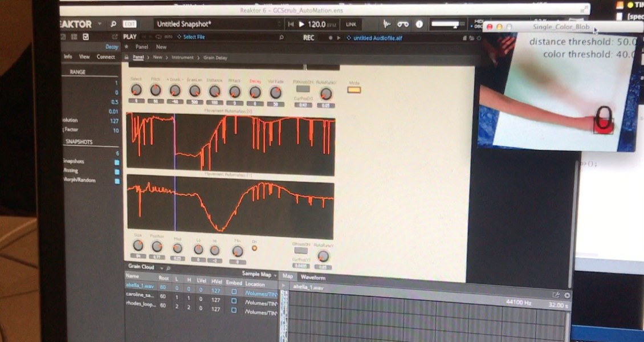Switch to the Panel tab
644x342 pixels.
[x=142, y=47]
